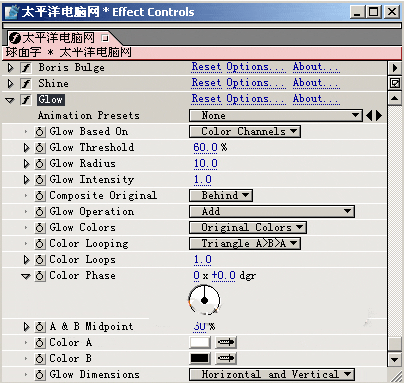Toggle Glow effect on/off
This screenshot has width=404, height=383.
coord(26,100)
